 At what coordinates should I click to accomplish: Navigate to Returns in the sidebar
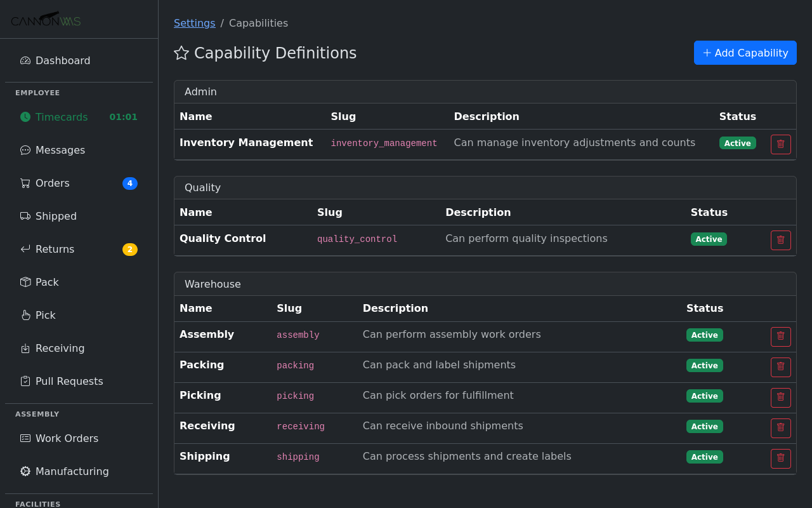55,249
